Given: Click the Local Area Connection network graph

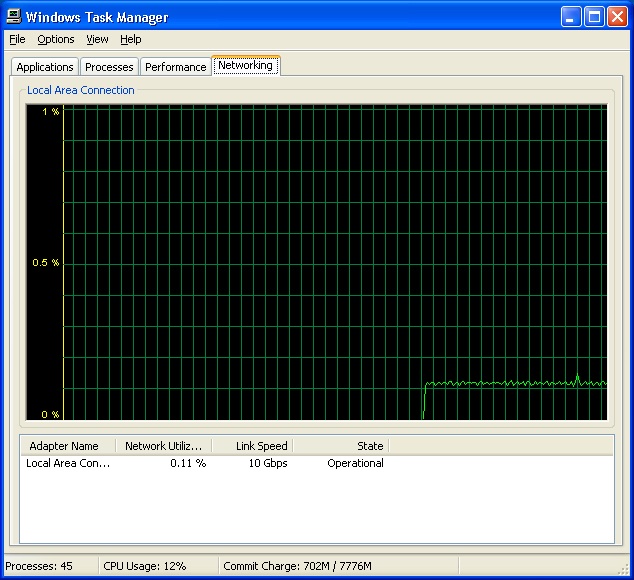Looking at the screenshot, I should (334, 262).
